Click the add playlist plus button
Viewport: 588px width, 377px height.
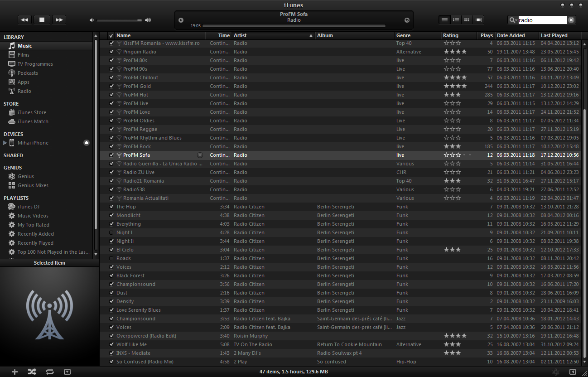(14, 372)
